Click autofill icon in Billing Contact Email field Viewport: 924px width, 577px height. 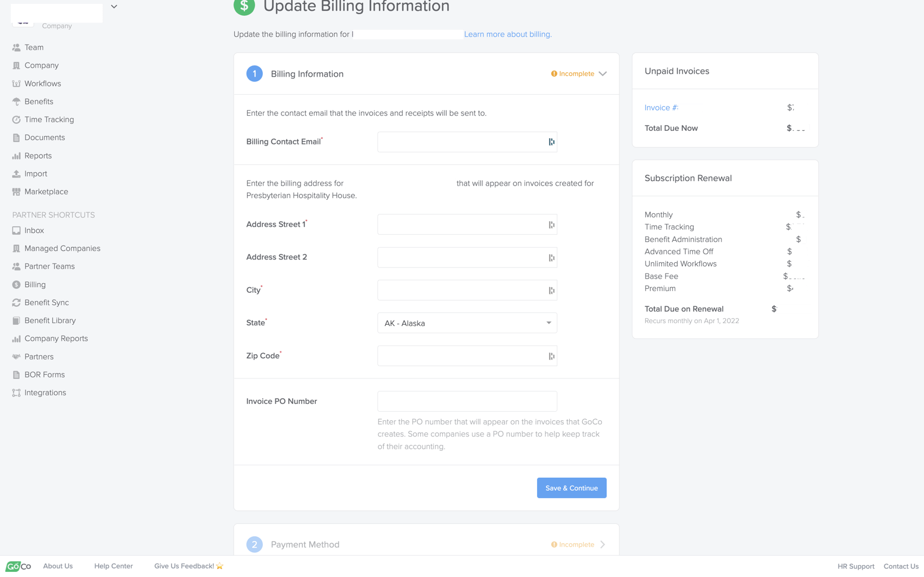551,142
